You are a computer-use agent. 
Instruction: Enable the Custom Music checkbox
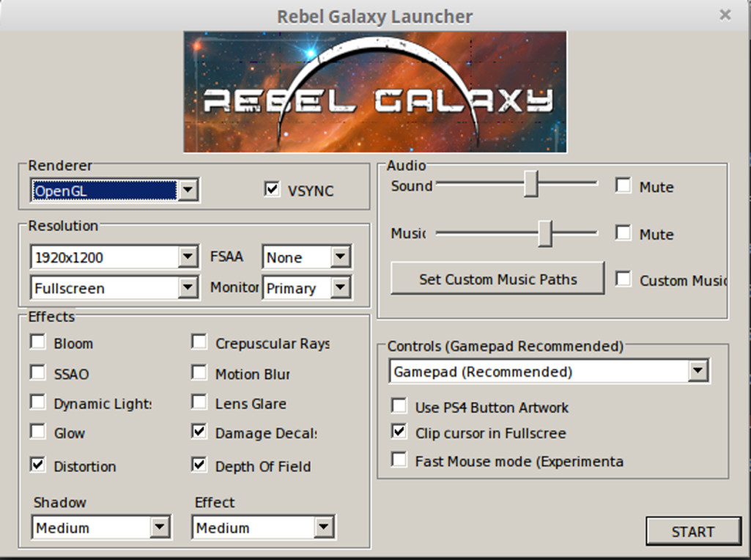click(x=623, y=279)
